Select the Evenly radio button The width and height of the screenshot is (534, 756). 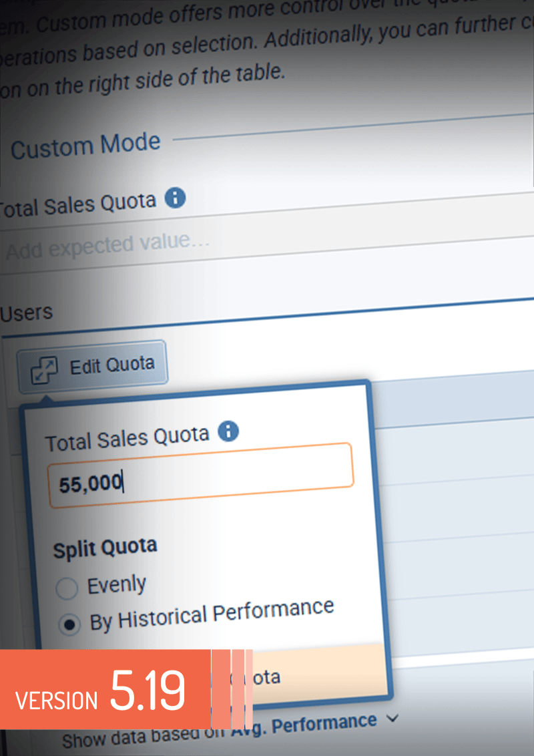[x=67, y=589]
